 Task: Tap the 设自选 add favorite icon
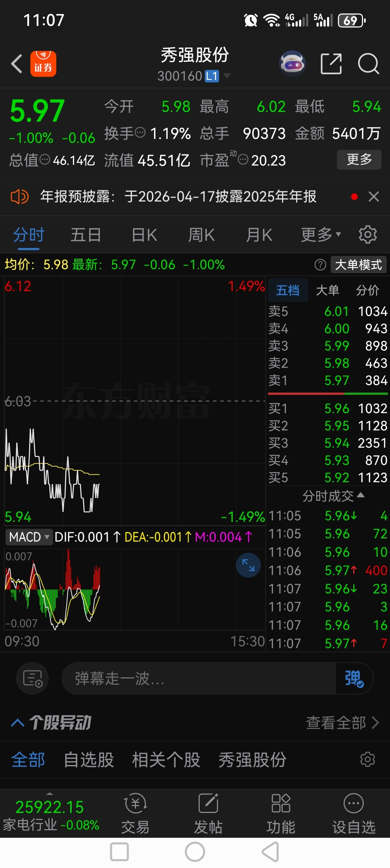(x=354, y=814)
